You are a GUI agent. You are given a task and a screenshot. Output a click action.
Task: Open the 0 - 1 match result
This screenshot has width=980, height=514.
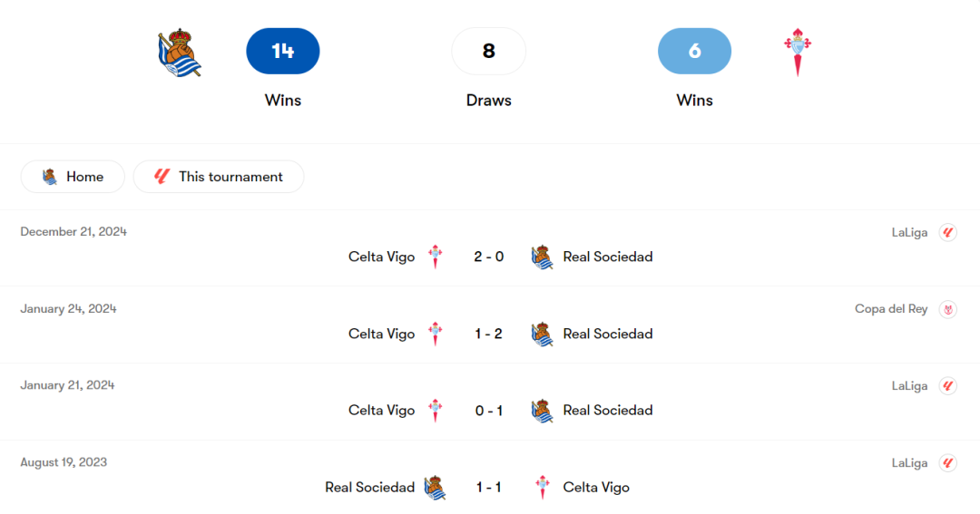coord(488,411)
